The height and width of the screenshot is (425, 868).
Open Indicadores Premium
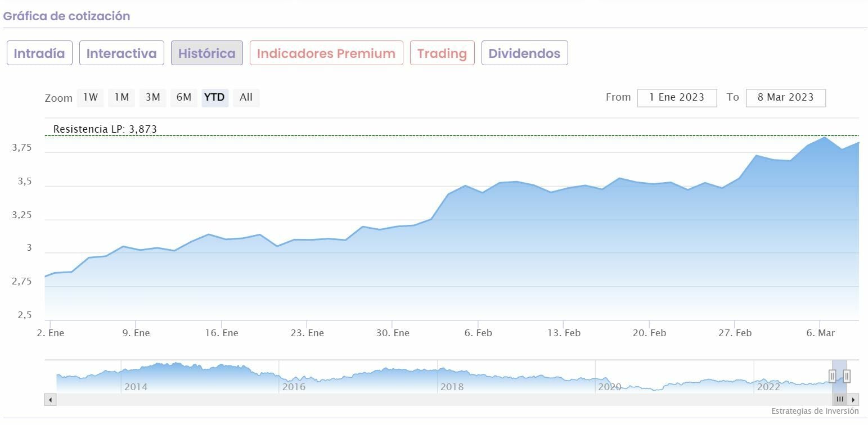point(326,53)
